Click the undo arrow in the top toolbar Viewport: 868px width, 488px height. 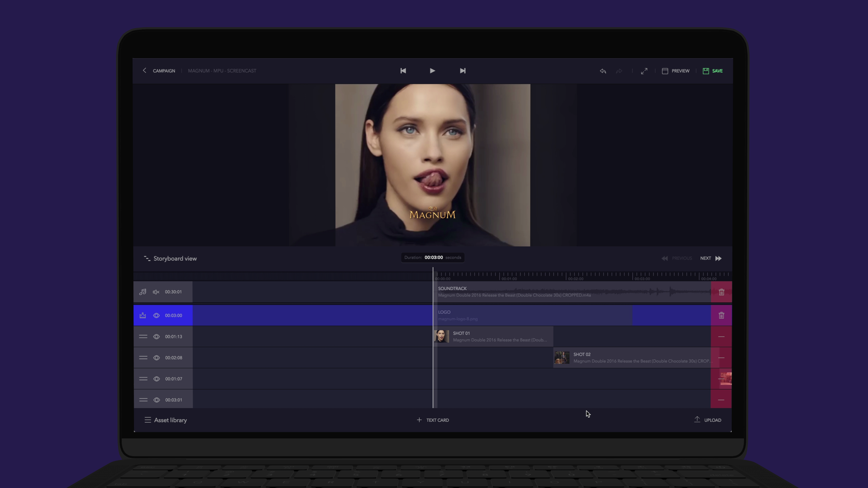pos(603,71)
